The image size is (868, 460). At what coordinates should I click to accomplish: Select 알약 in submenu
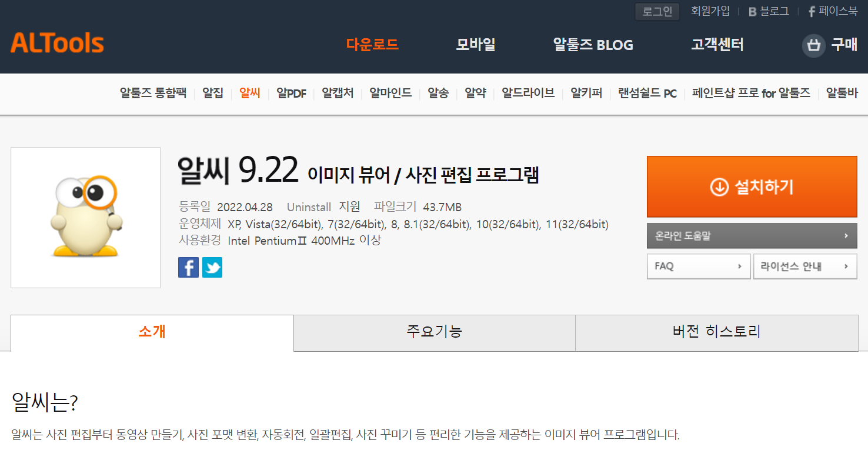(475, 93)
